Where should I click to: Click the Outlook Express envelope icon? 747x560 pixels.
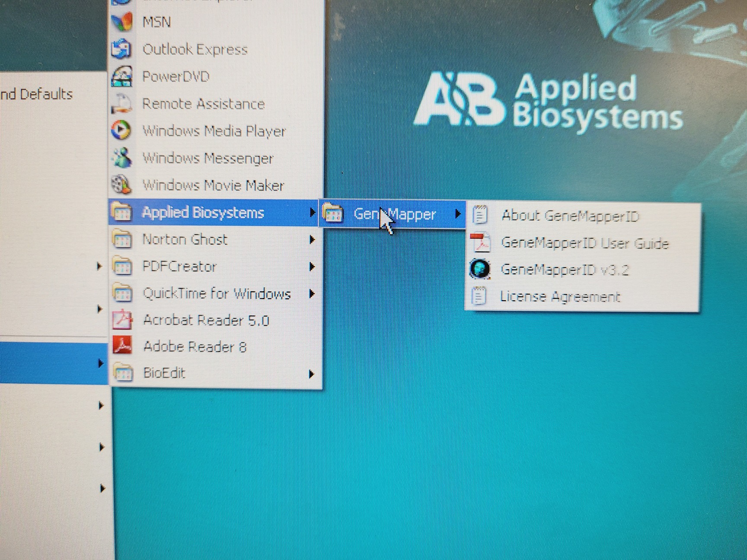(121, 49)
